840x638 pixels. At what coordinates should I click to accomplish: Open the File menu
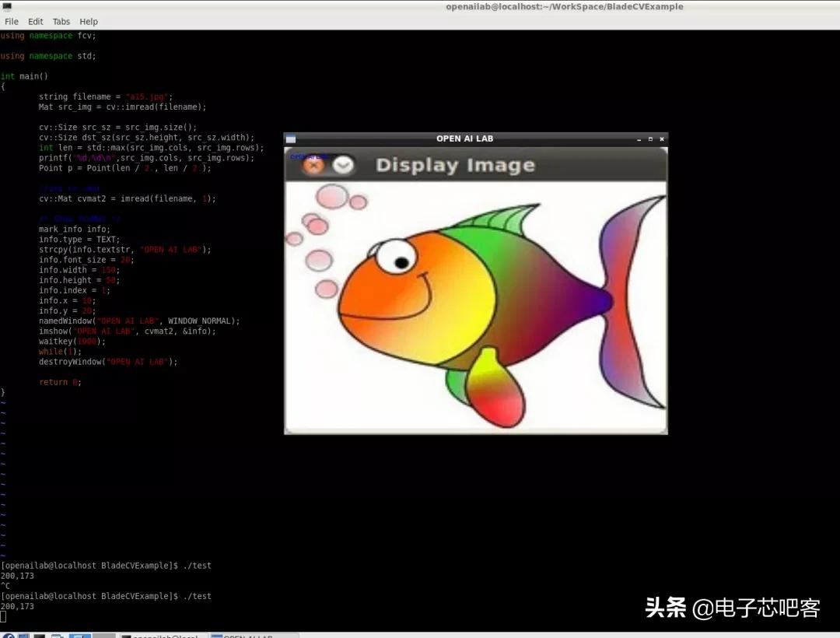[x=11, y=22]
